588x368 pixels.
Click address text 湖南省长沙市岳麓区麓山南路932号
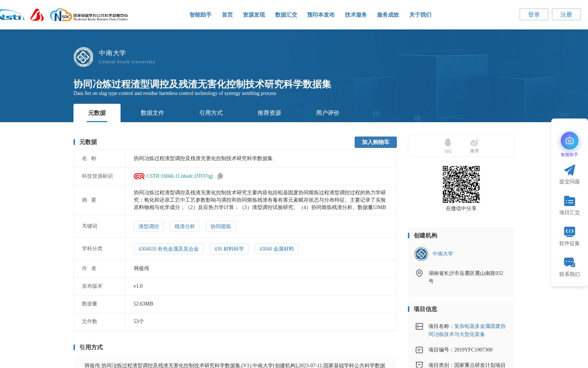tap(466, 277)
